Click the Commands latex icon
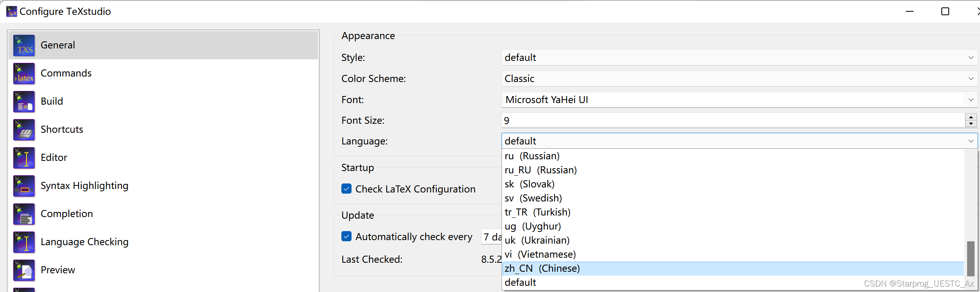The height and width of the screenshot is (292, 980). pyautogui.click(x=24, y=74)
